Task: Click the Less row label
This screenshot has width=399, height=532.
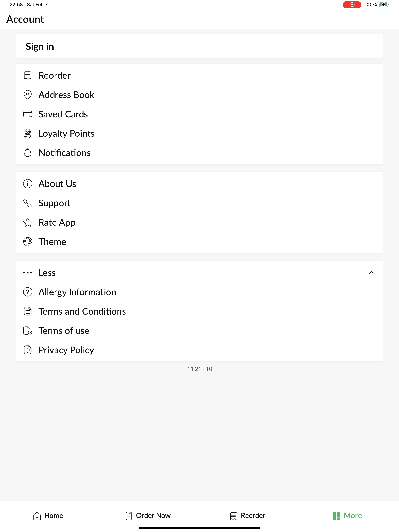Action: click(x=47, y=273)
